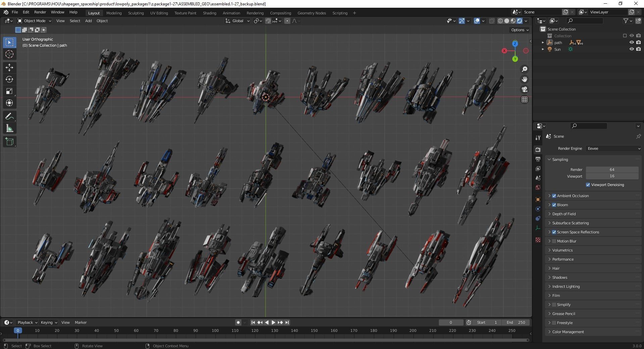644x349 pixels.
Task: Open Tool properties tab icon
Action: pyautogui.click(x=538, y=137)
